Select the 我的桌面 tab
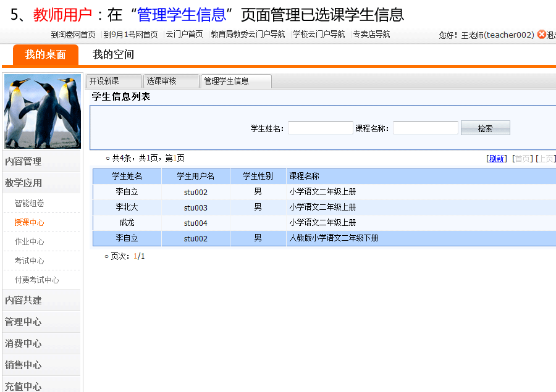The image size is (556, 392). [45, 54]
